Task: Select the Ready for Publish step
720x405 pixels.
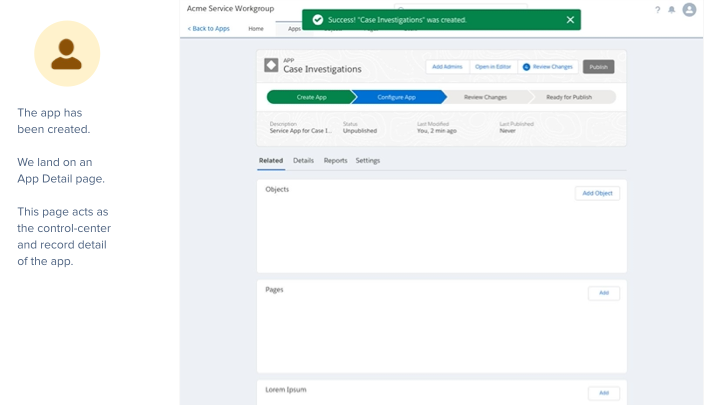Action: (x=567, y=97)
